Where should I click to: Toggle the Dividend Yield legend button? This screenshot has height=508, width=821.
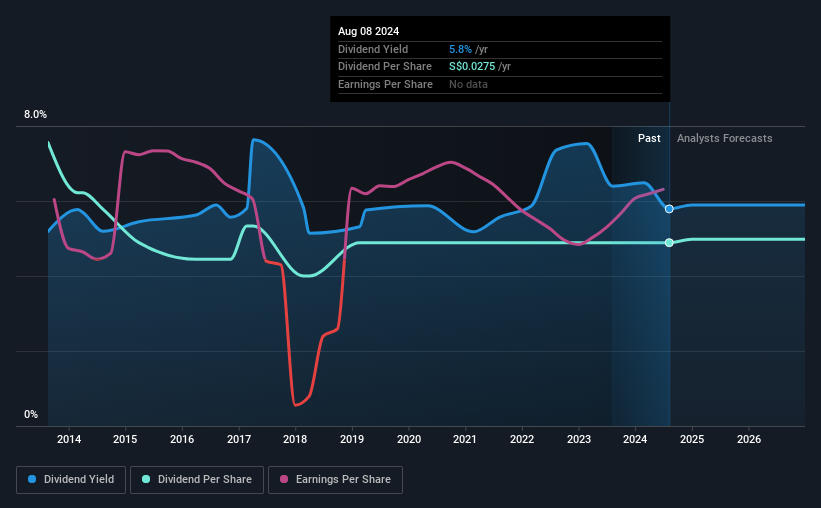tap(71, 480)
